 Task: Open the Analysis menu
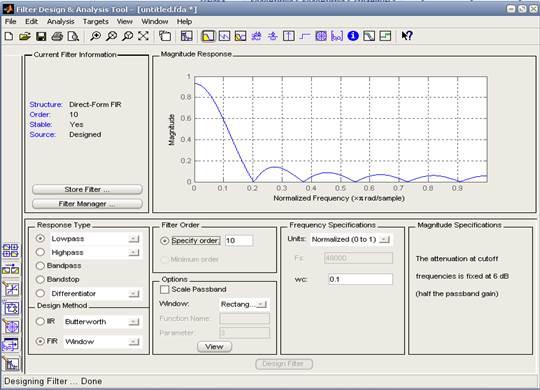(x=61, y=21)
